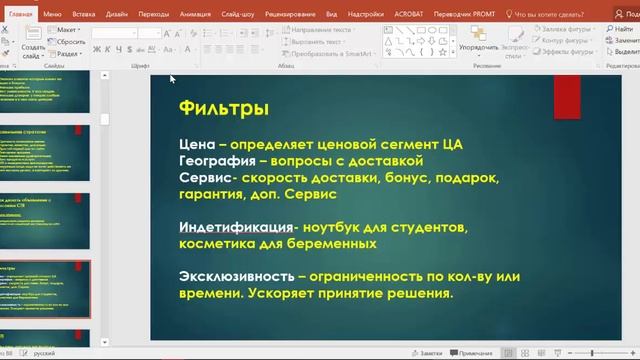Viewport: 640px width, 360px height.
Task: Toggle underline Ч formatting
Action: (119, 49)
